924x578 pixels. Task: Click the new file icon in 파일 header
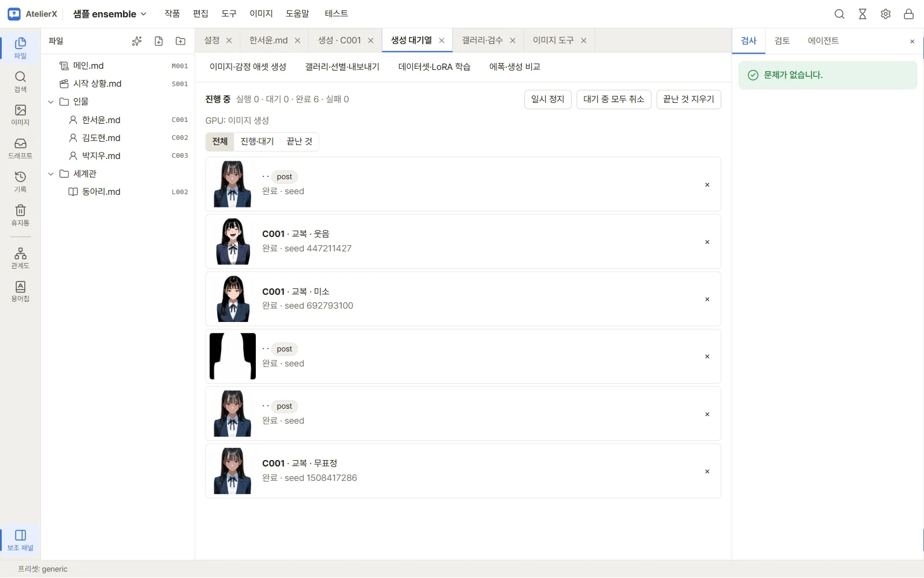pos(159,41)
